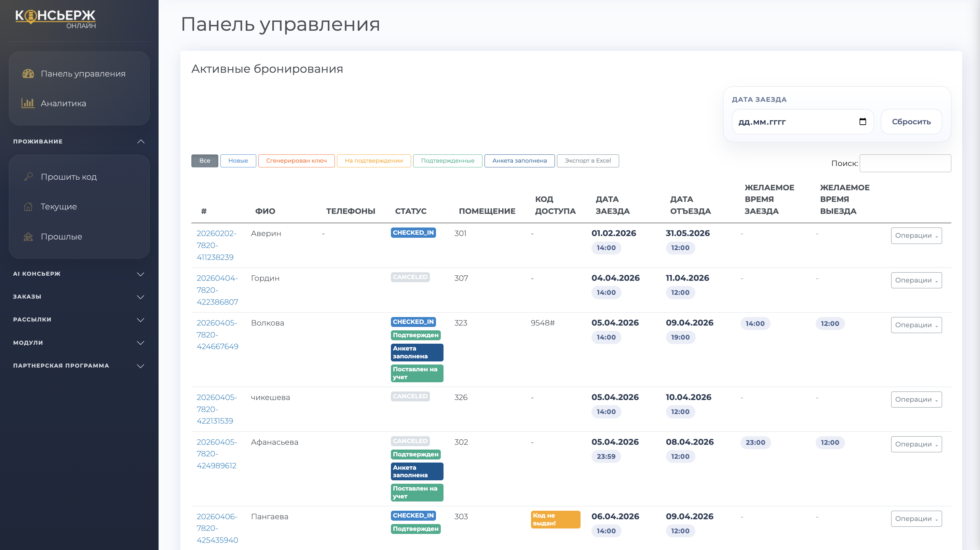Click the key icon for Прошить код

coord(28,177)
